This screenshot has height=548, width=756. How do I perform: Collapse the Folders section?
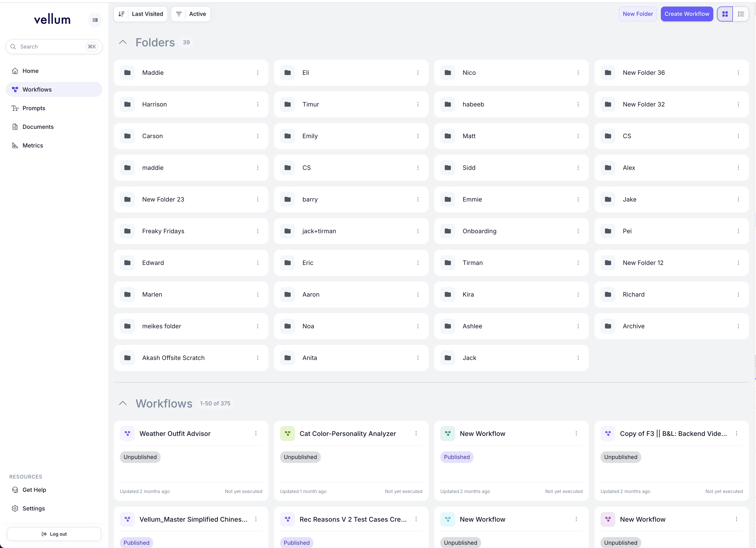pyautogui.click(x=123, y=42)
